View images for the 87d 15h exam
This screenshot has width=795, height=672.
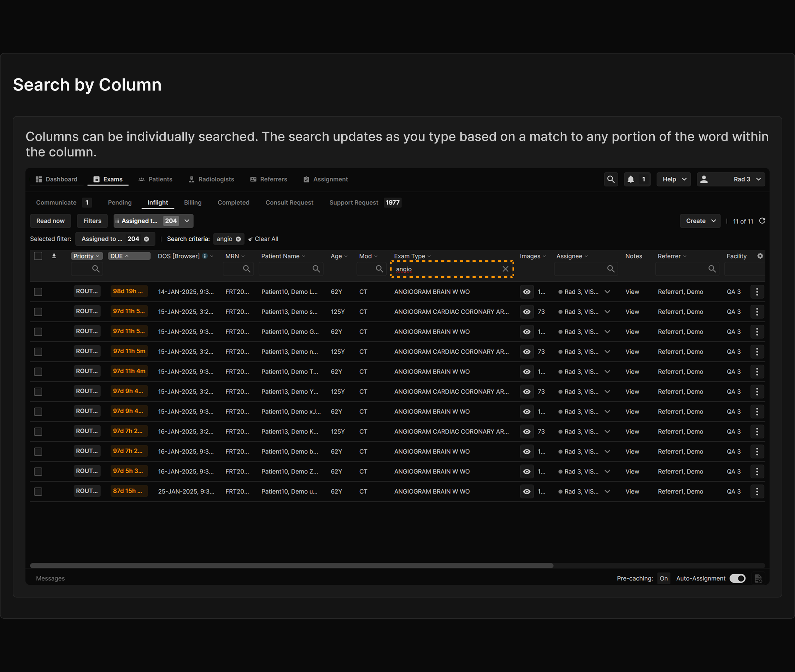(527, 491)
